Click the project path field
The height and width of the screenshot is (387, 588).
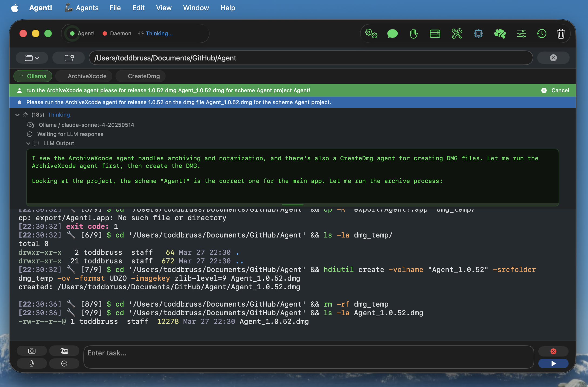tap(311, 58)
